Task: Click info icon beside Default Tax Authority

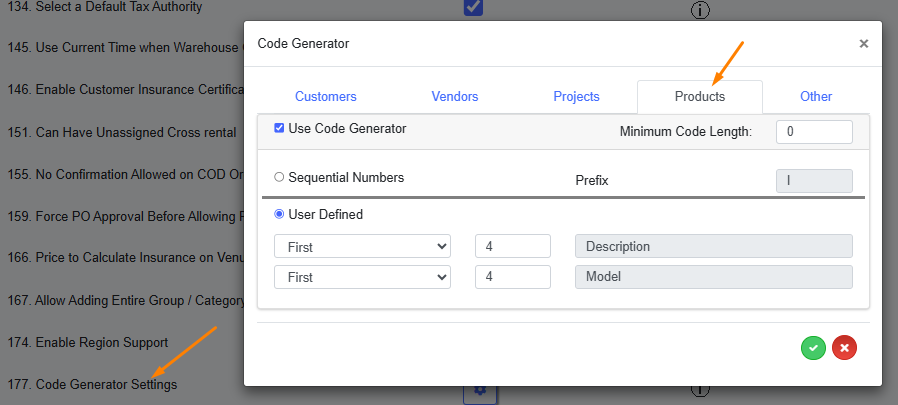Action: tap(701, 10)
